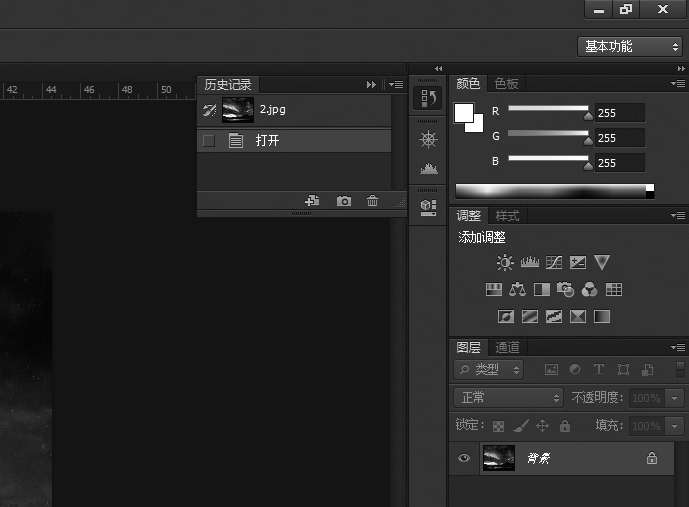The width and height of the screenshot is (689, 507).
Task: Set history brush source on 打开 state
Action: click(x=209, y=141)
